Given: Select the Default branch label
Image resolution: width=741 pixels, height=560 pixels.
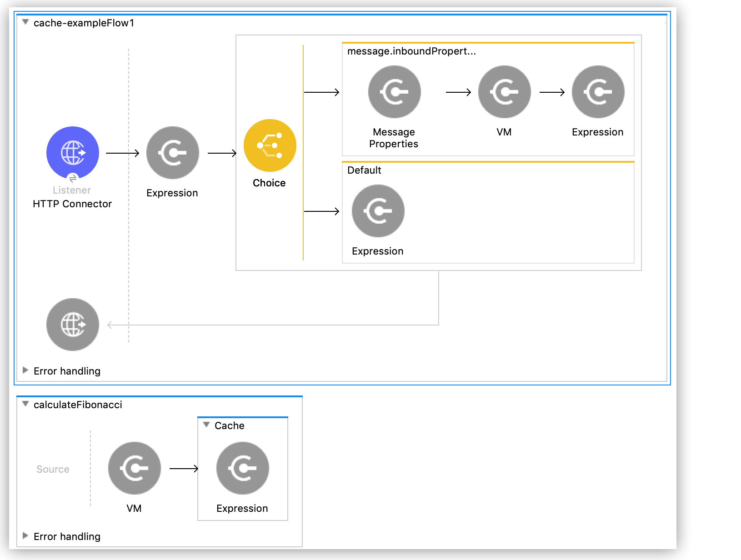Looking at the screenshot, I should click(364, 170).
